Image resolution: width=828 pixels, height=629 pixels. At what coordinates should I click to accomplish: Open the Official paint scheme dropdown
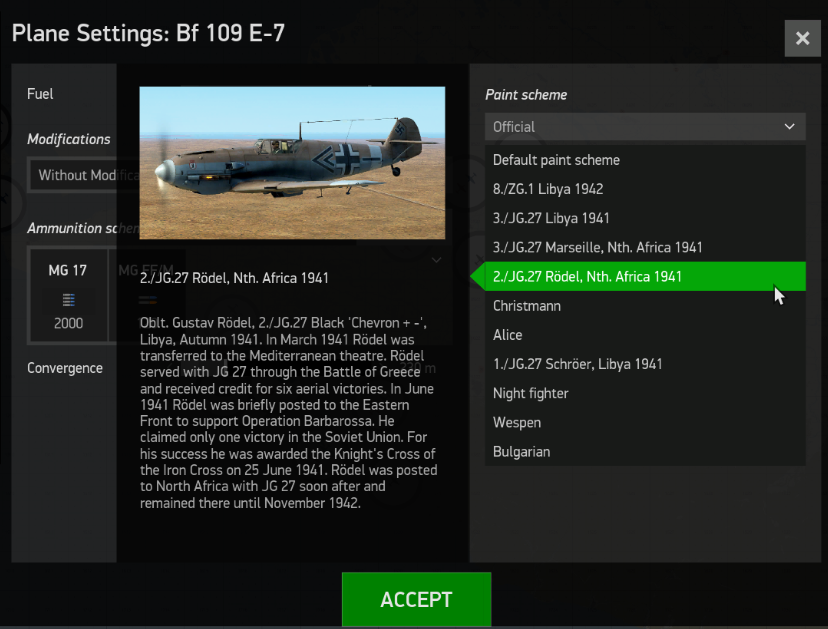(644, 127)
